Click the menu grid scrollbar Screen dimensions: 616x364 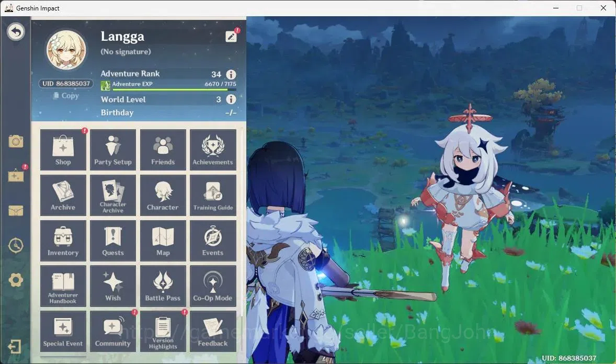point(242,222)
